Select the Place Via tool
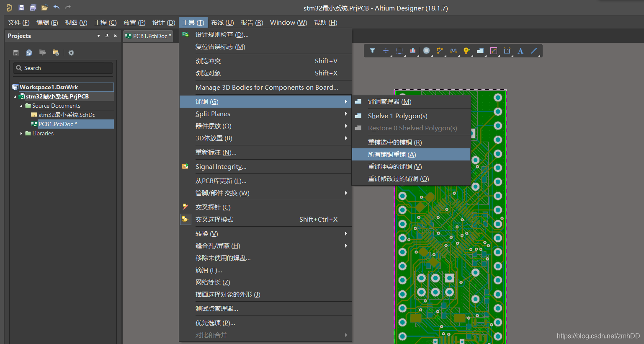The width and height of the screenshot is (644, 344). click(466, 50)
